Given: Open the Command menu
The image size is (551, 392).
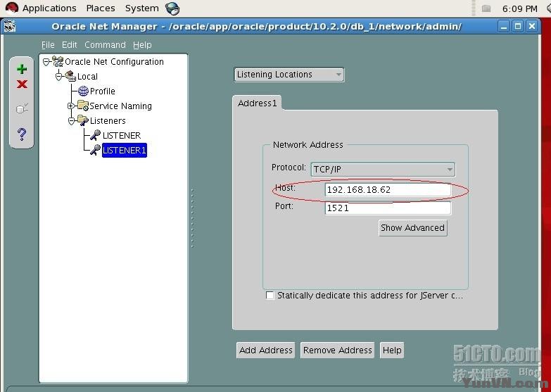Looking at the screenshot, I should 105,45.
